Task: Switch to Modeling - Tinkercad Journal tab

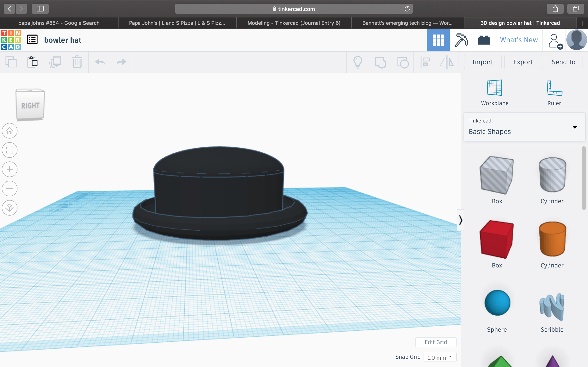Action: pos(294,23)
